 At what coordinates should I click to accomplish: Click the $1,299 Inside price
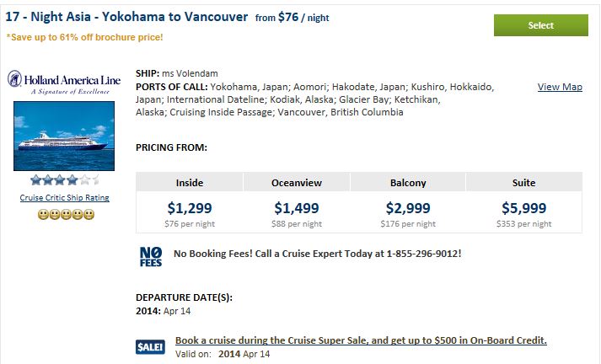pyautogui.click(x=190, y=208)
